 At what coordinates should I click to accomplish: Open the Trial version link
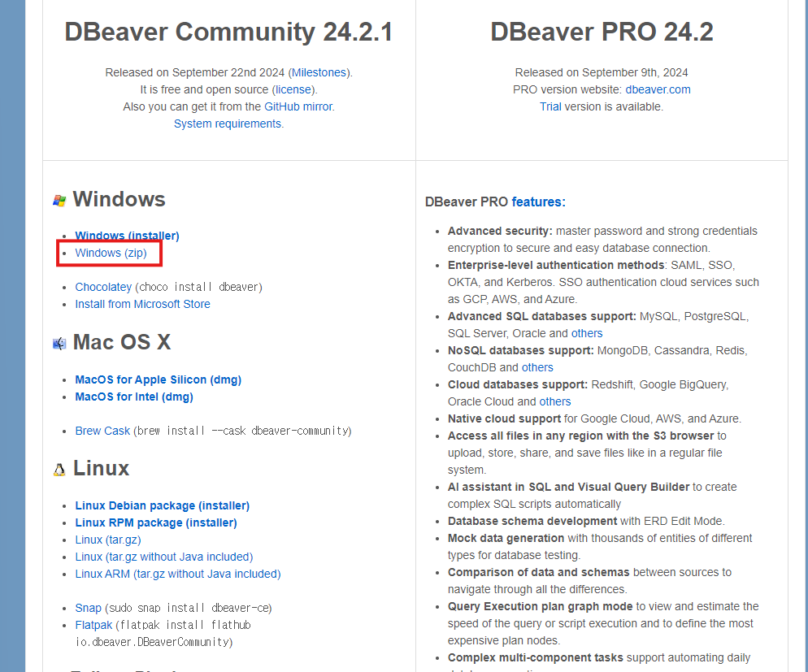point(550,106)
